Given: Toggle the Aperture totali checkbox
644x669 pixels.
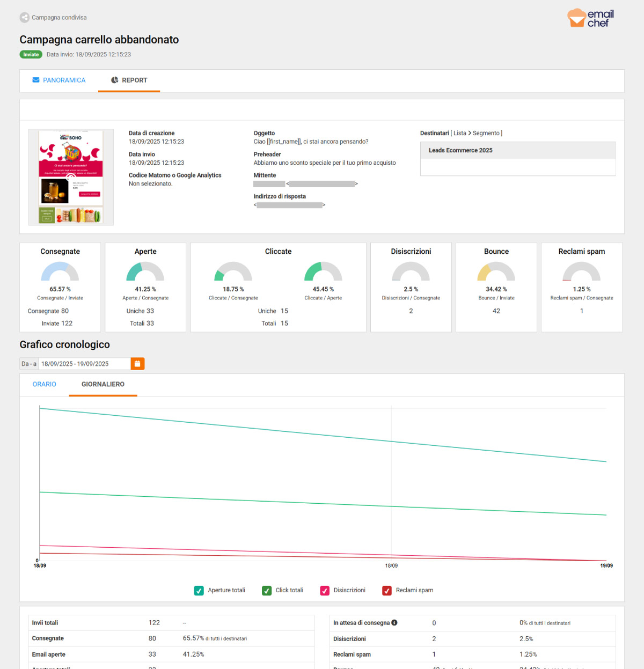Looking at the screenshot, I should click(x=199, y=591).
